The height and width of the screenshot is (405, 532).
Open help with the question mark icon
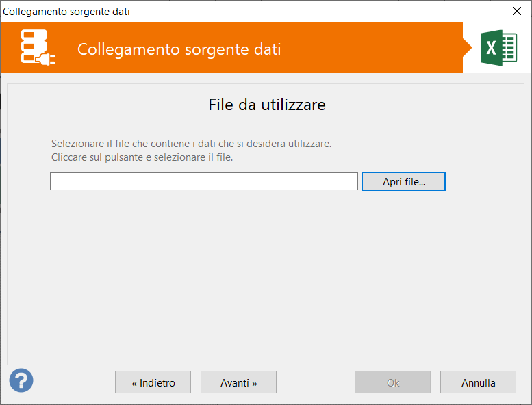(21, 380)
